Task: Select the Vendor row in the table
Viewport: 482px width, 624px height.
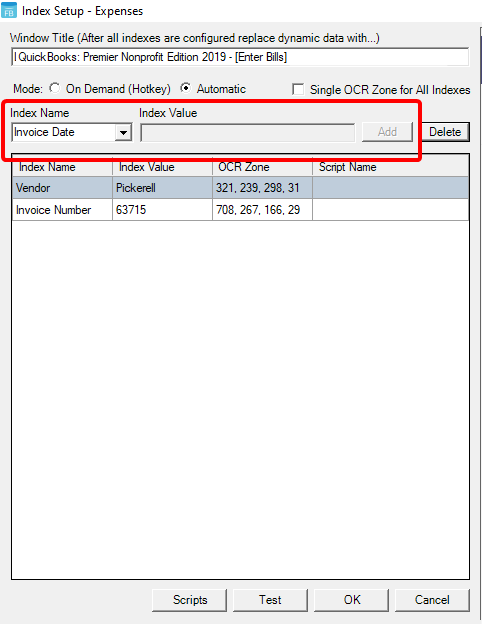Action: pos(240,188)
